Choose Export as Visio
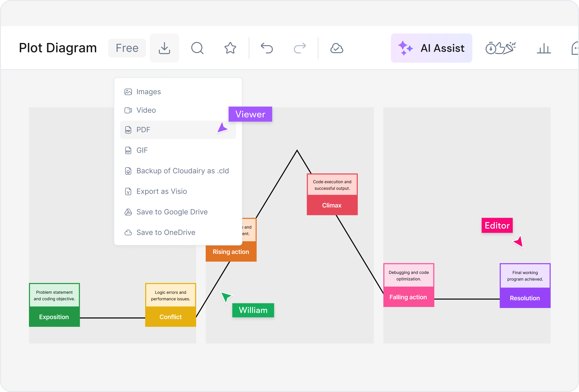The height and width of the screenshot is (392, 579). click(178, 191)
